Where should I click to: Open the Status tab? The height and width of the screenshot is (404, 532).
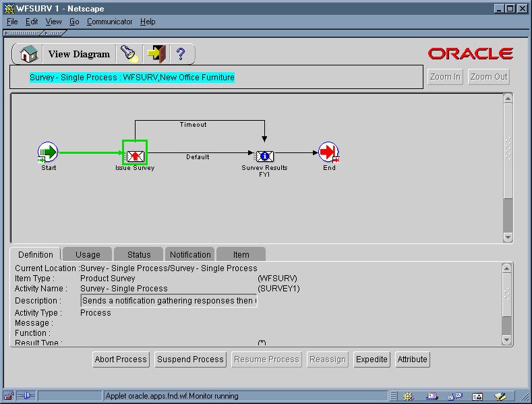[x=139, y=254]
